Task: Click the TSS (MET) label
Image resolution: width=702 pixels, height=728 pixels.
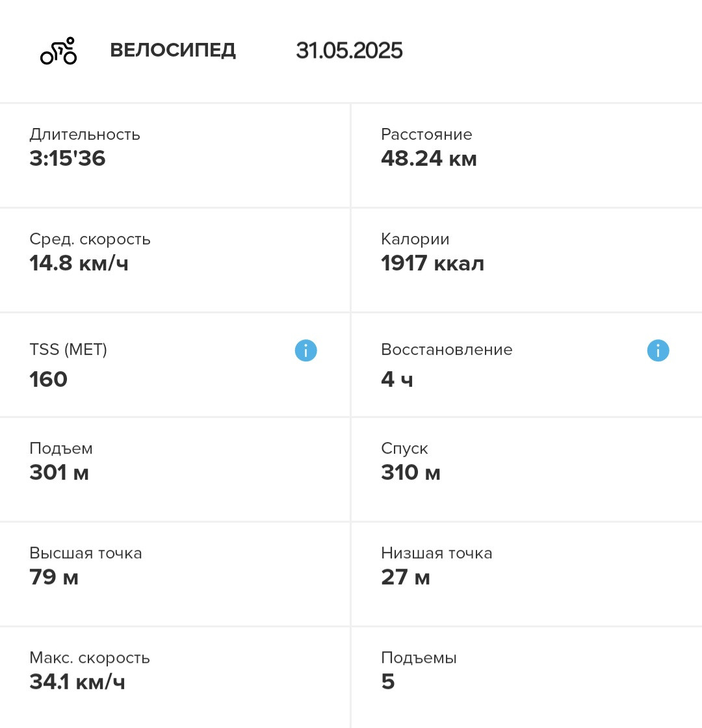Action: coord(68,349)
